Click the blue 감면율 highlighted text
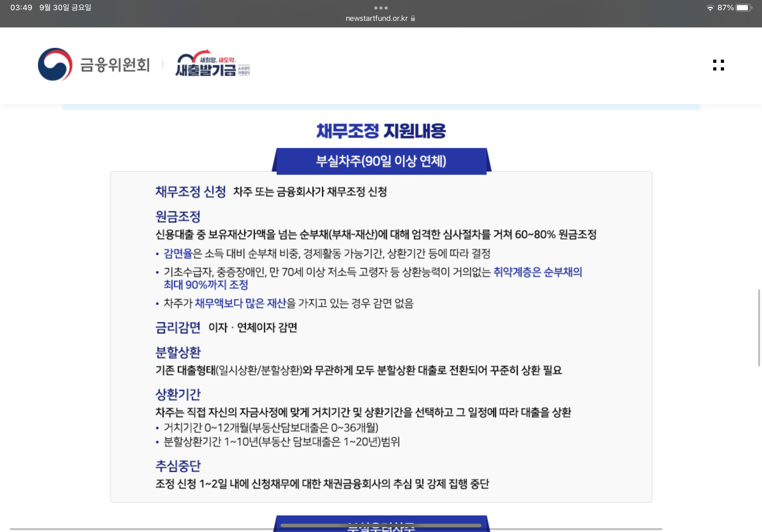 click(x=178, y=253)
